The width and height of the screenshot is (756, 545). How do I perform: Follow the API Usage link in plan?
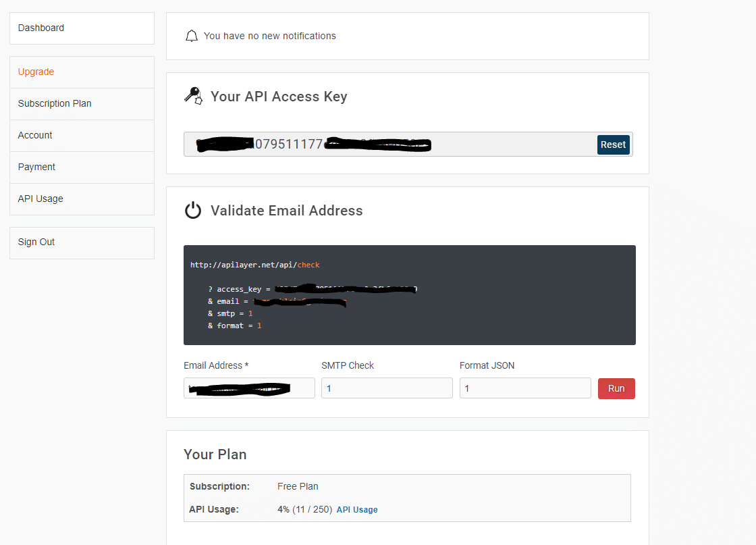pos(357,510)
